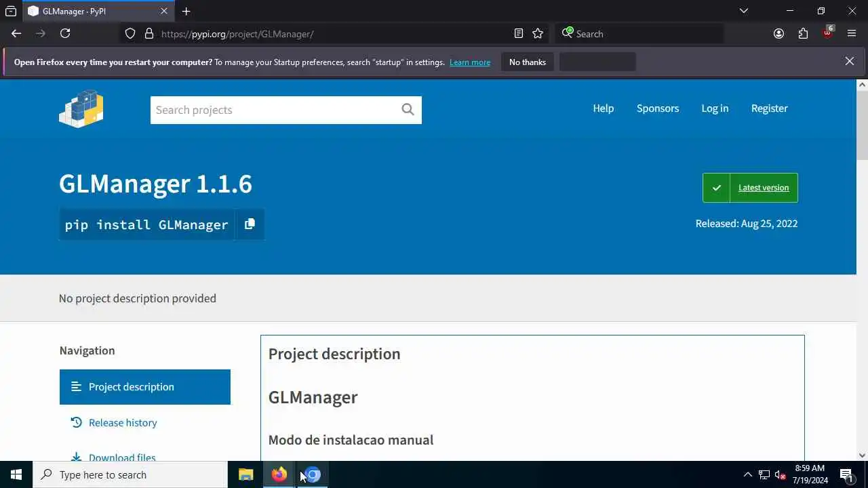Screen dimensions: 868x488
Task: Open the notification center icon
Action: click(x=846, y=474)
